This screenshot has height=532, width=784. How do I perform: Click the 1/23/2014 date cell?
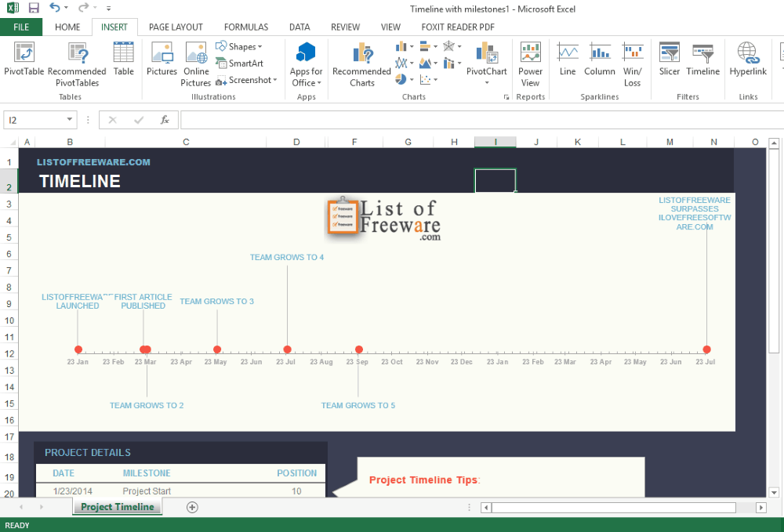[72, 491]
